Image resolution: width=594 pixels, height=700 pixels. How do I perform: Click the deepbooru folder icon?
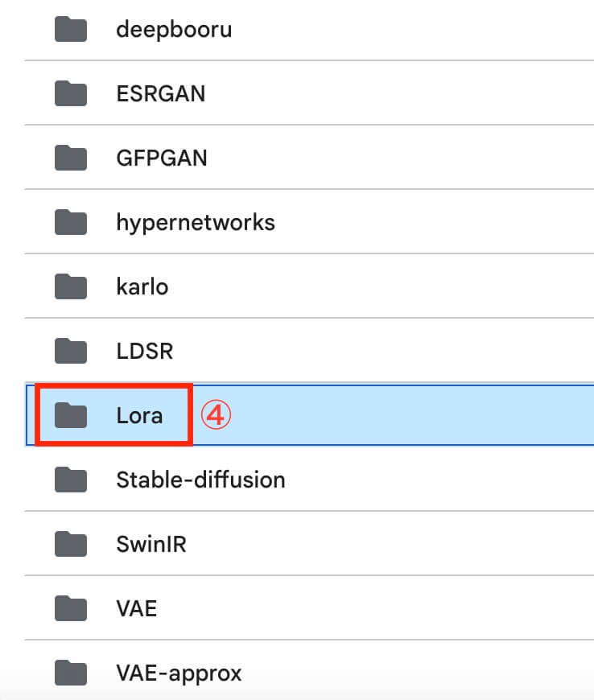(71, 30)
